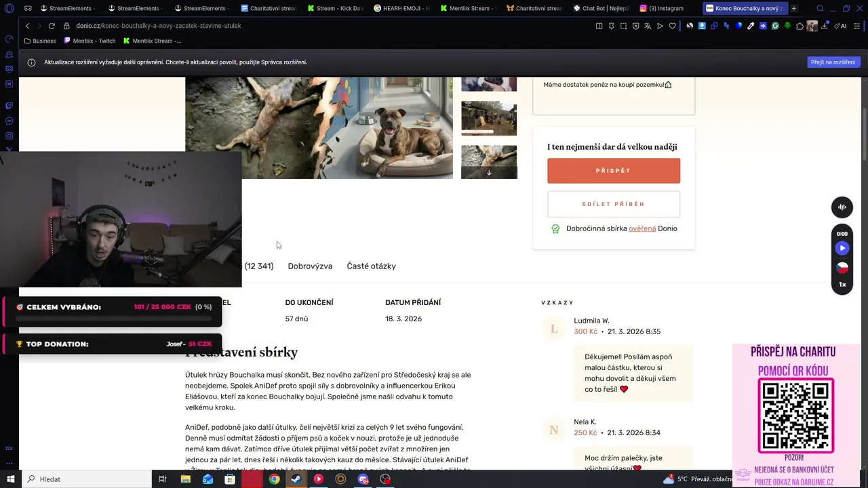Open the Business bookmarks folder
868x488 pixels.
click(x=40, y=41)
